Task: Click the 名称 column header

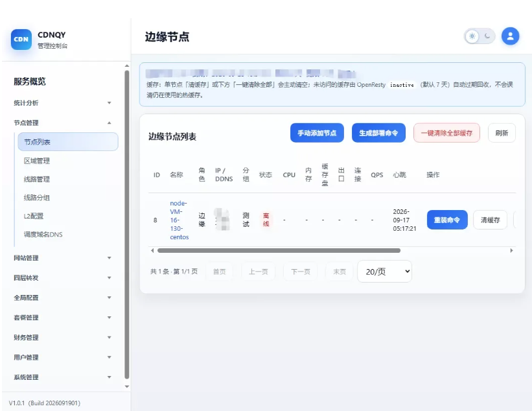Action: (x=176, y=175)
